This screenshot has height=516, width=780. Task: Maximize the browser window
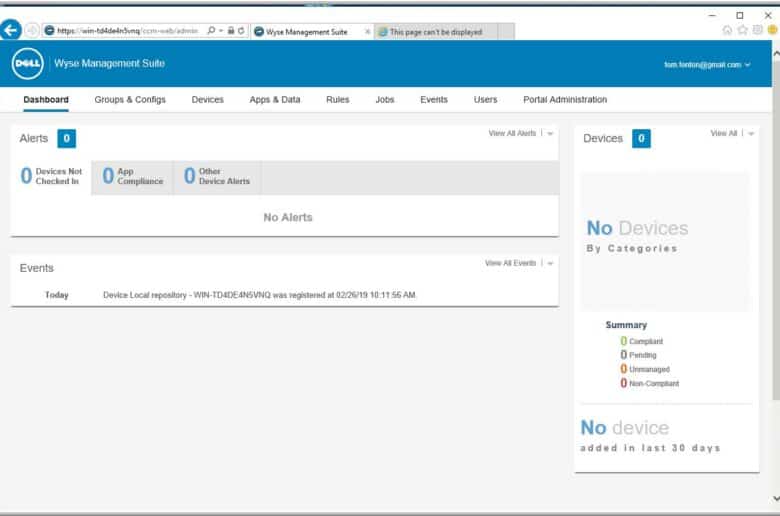click(x=740, y=15)
